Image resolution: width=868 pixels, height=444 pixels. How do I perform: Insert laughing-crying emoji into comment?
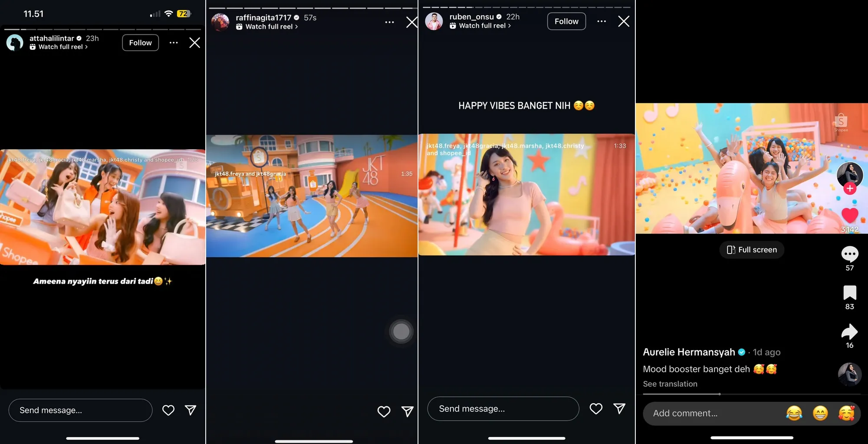[794, 413]
